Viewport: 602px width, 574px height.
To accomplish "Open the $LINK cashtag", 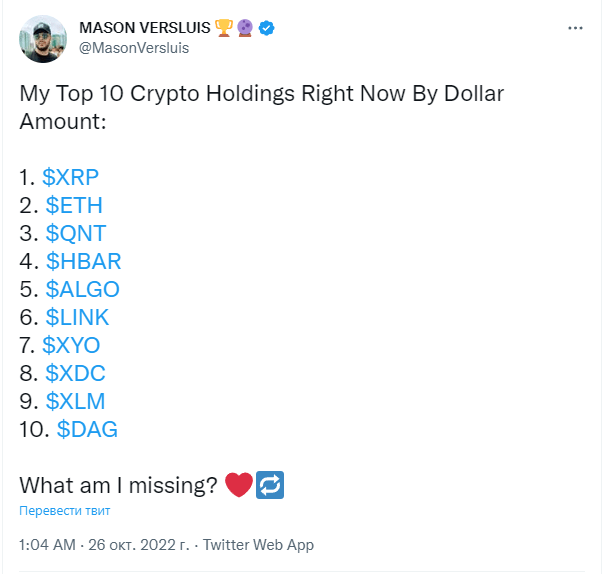I will [x=77, y=318].
